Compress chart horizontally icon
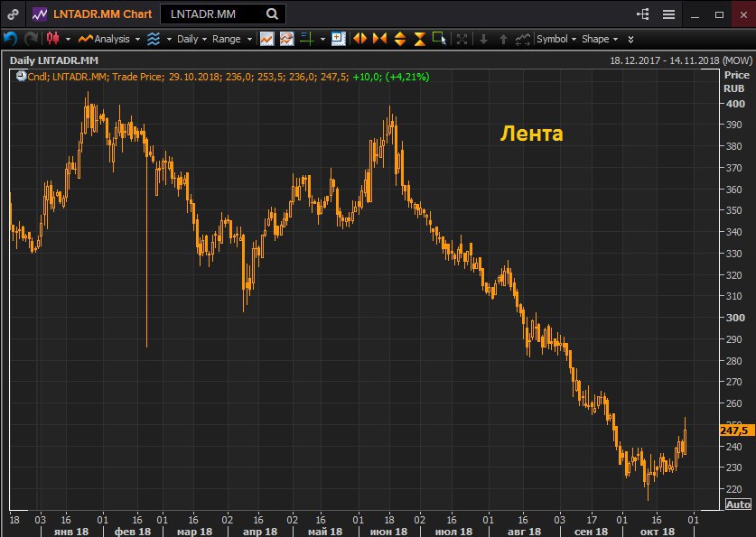The width and height of the screenshot is (756, 537). point(379,39)
